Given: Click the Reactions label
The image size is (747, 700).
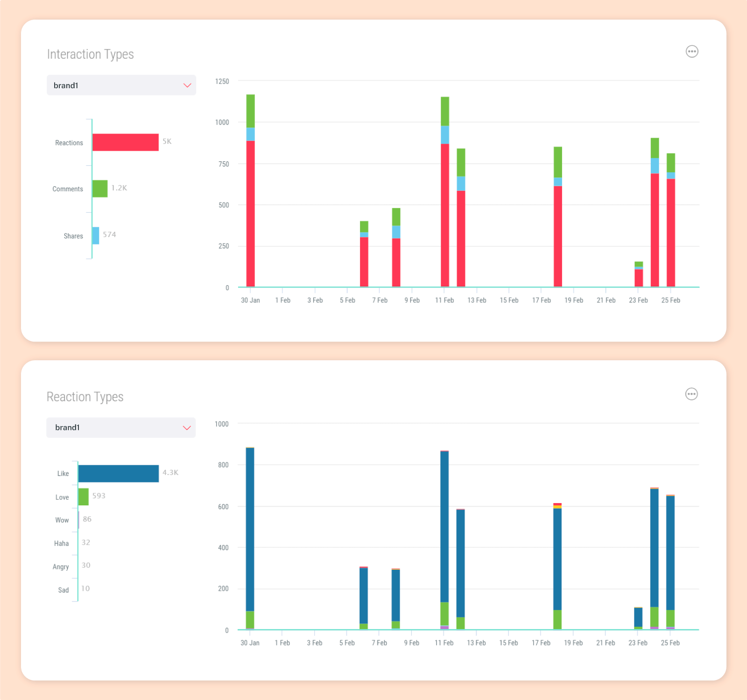Looking at the screenshot, I should [69, 143].
